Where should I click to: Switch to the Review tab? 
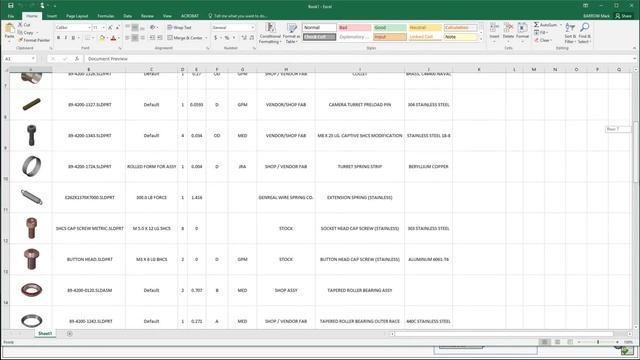pos(147,16)
